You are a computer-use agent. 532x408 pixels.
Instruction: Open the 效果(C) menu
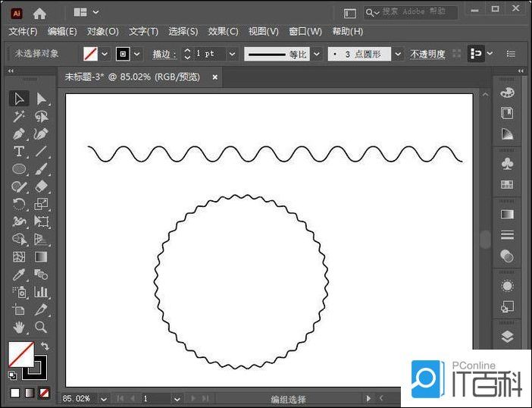pyautogui.click(x=223, y=31)
